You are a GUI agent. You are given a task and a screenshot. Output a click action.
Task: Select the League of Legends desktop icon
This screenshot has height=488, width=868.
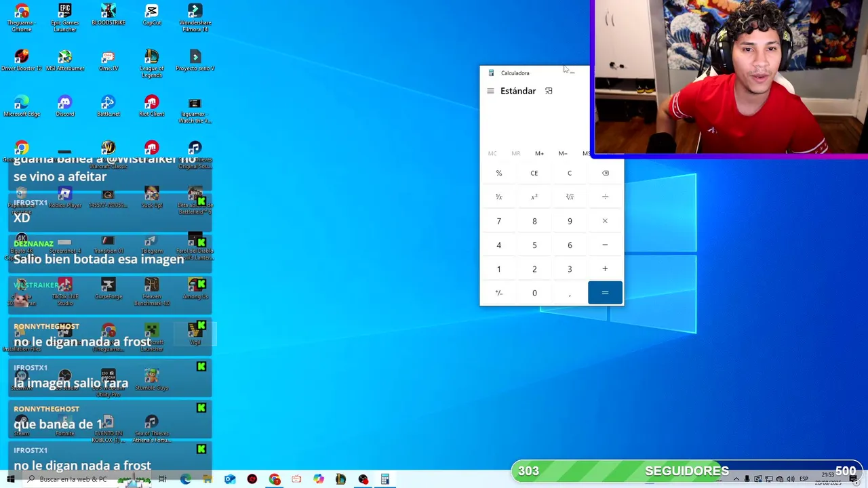coord(152,63)
